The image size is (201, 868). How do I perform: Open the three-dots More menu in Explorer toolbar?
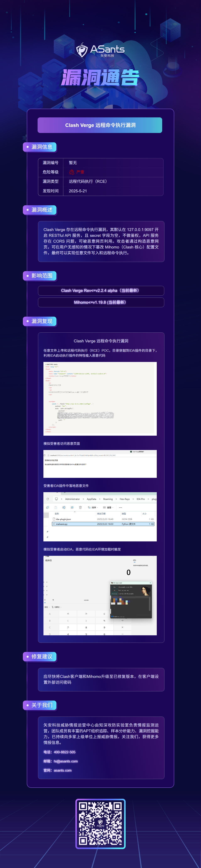click(120, 508)
